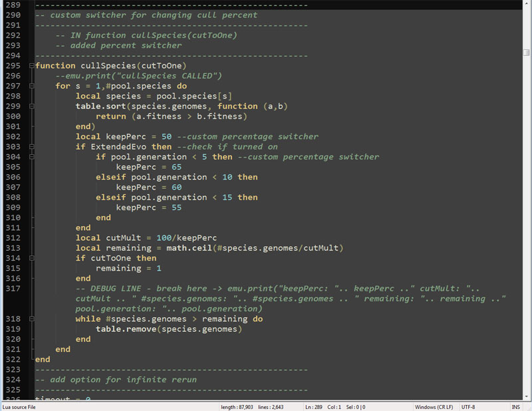
Task: Click the Windows (CR LF) line ending field
Action: [433, 406]
